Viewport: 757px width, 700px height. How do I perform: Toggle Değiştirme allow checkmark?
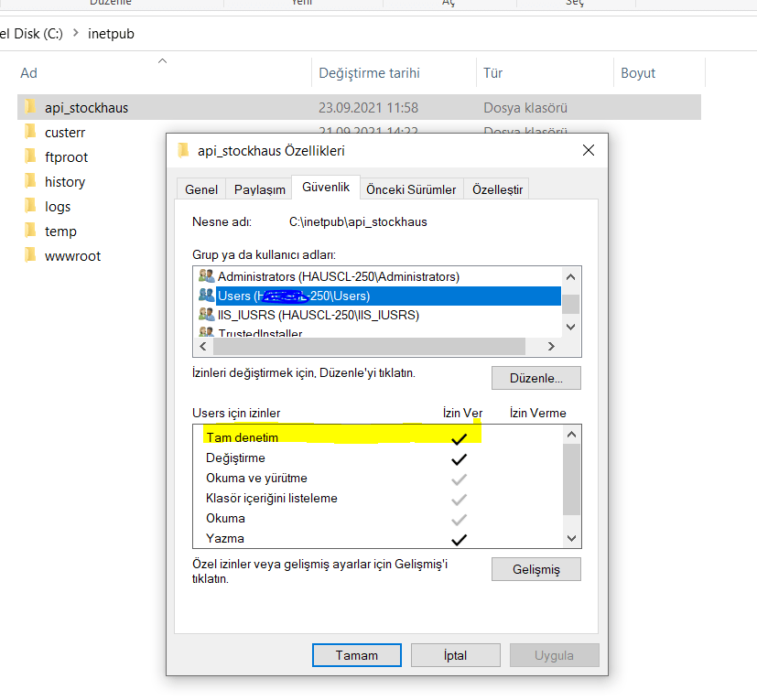(x=460, y=458)
